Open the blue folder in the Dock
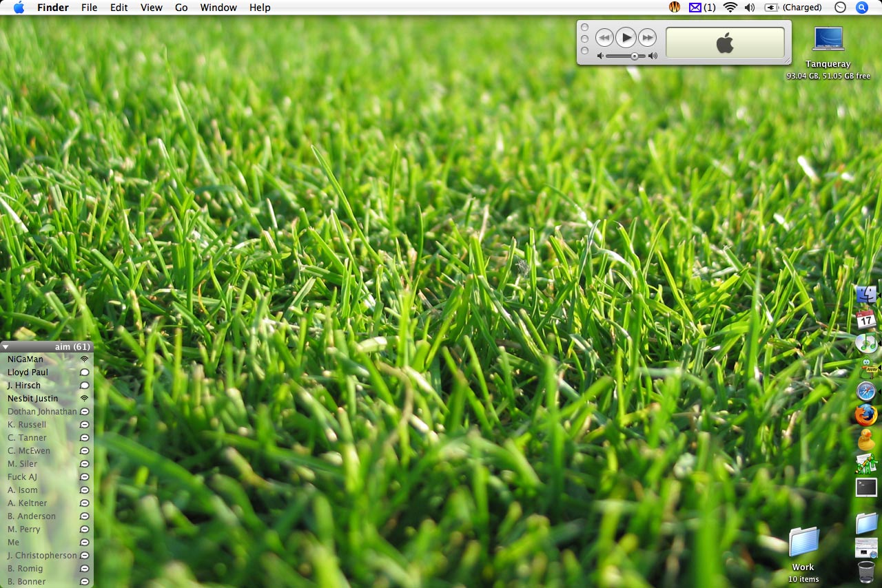Image resolution: width=882 pixels, height=588 pixels. click(x=866, y=523)
